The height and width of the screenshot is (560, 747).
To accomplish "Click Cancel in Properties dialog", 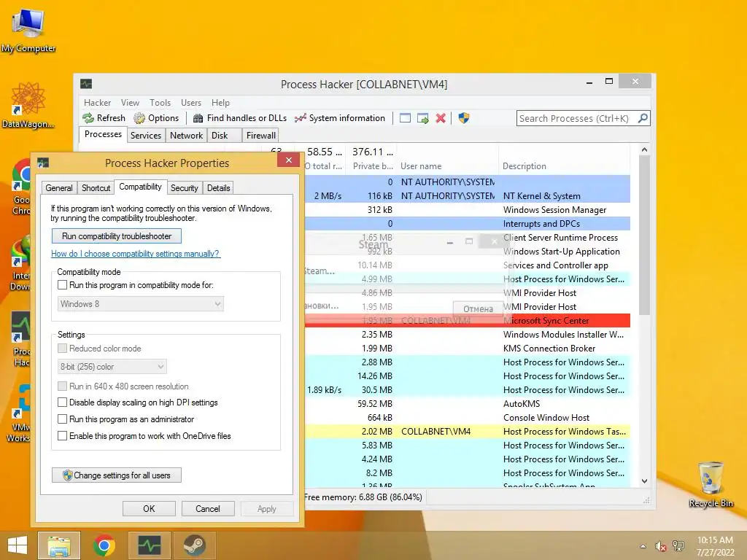I will coord(208,508).
